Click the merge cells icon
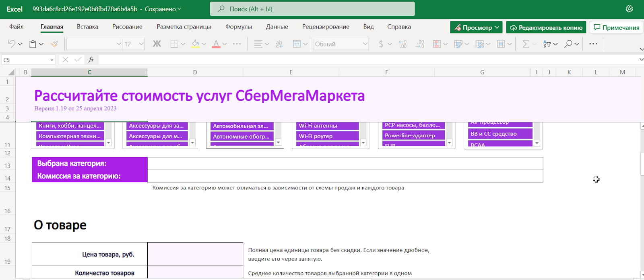 tap(297, 44)
